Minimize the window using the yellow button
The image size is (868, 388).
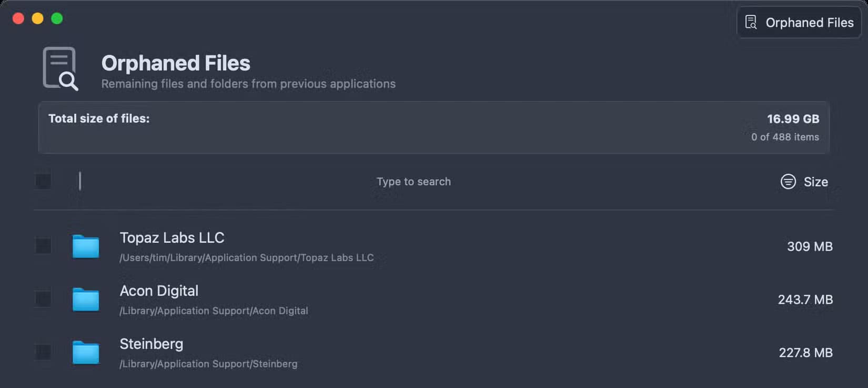tap(37, 19)
